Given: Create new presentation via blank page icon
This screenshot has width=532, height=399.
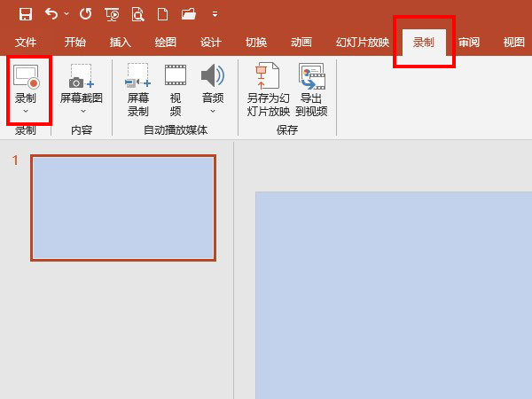Looking at the screenshot, I should (163, 14).
